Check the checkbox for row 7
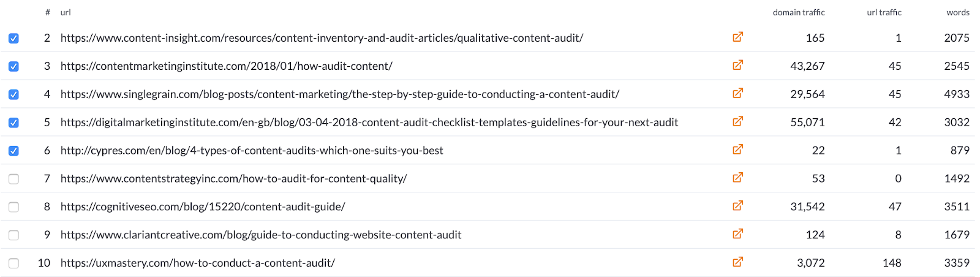 [13, 179]
